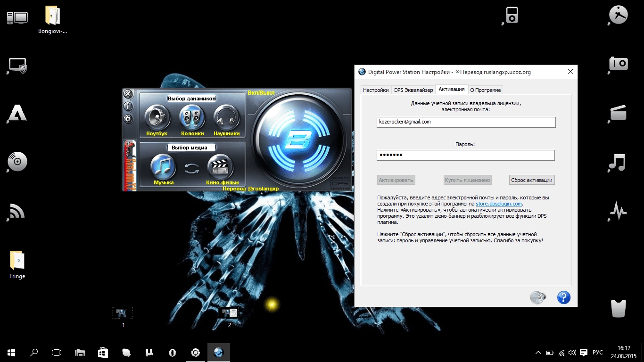
Task: Close the DPS widget with X icon
Action: click(128, 94)
